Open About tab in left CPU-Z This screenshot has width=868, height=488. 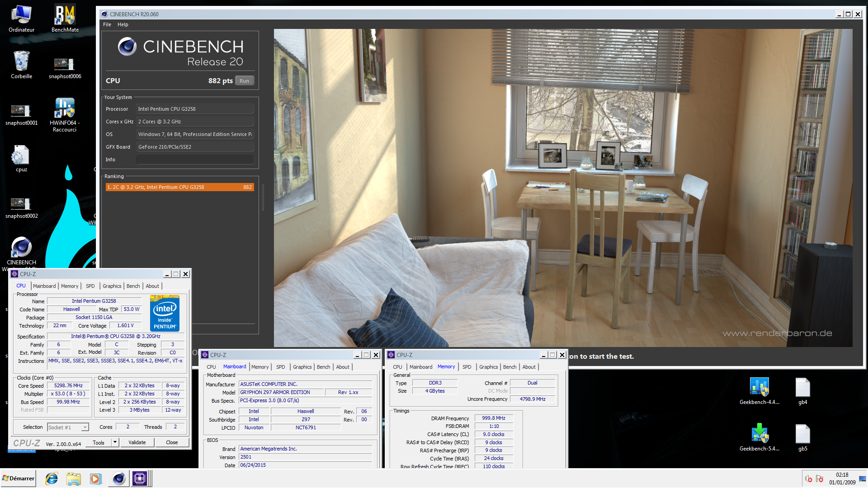[x=152, y=286]
